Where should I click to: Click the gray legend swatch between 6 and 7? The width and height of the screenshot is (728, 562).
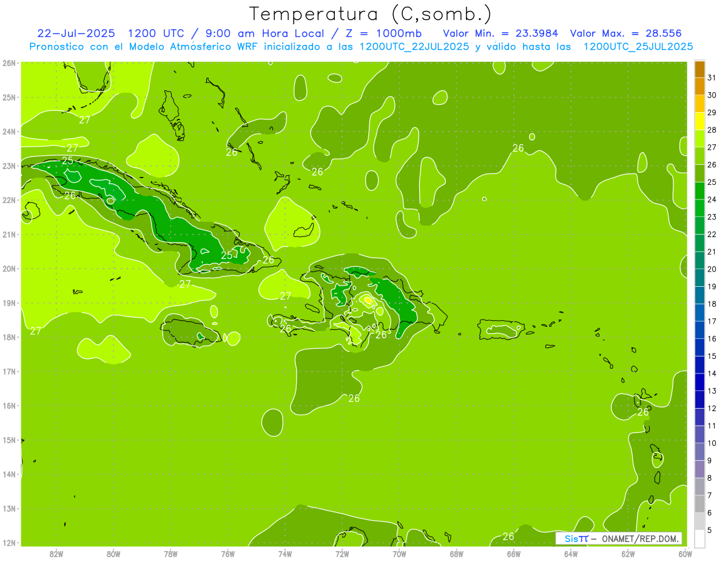coord(699,503)
